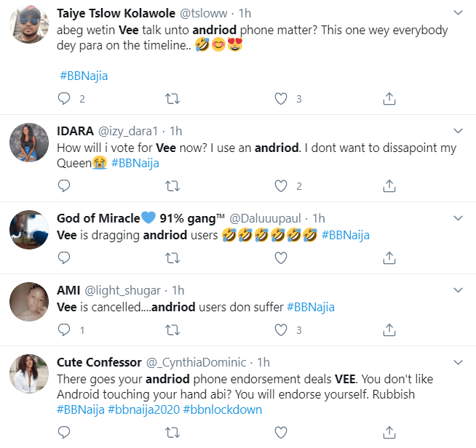Viewport: 476px width, 448px height.
Task: Share Cute Confessor's tweet
Action: (x=389, y=433)
